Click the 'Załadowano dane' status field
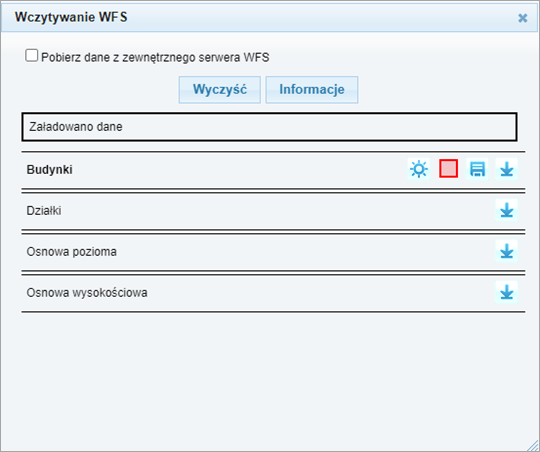This screenshot has width=540, height=452. coord(269,127)
